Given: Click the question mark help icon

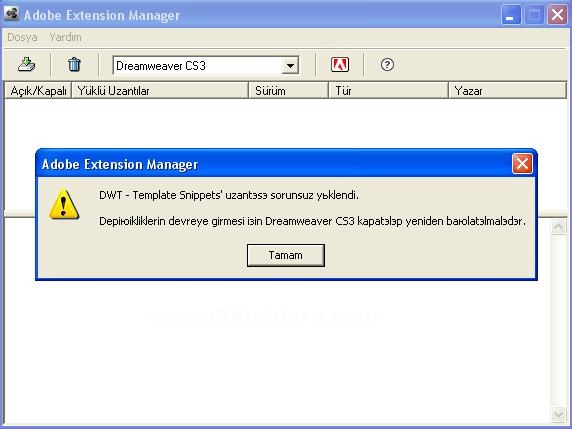Looking at the screenshot, I should click(387, 65).
